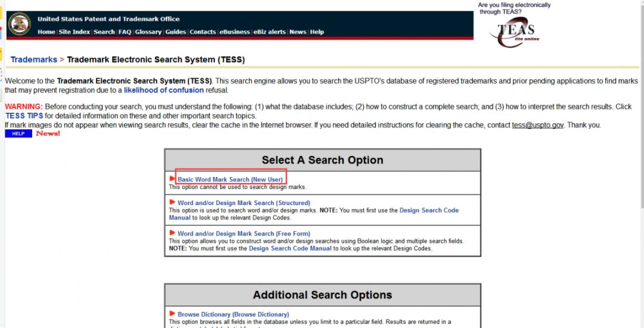This screenshot has height=328, width=644.
Task: Open Word and/or Design Mark Search (Structured)
Action: pyautogui.click(x=244, y=203)
